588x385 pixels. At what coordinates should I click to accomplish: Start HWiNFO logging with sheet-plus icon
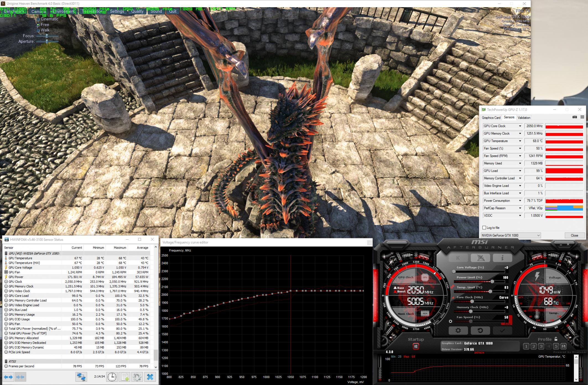[125, 377]
